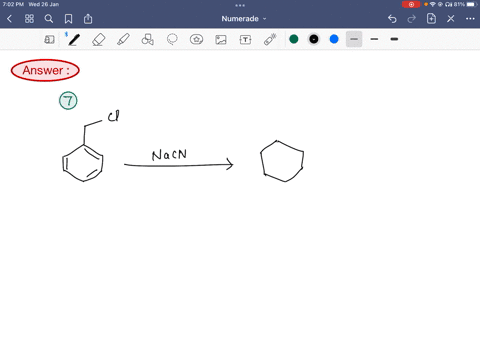This screenshot has width=480, height=360.
Task: Select the thinnest stroke width
Action: click(x=354, y=39)
